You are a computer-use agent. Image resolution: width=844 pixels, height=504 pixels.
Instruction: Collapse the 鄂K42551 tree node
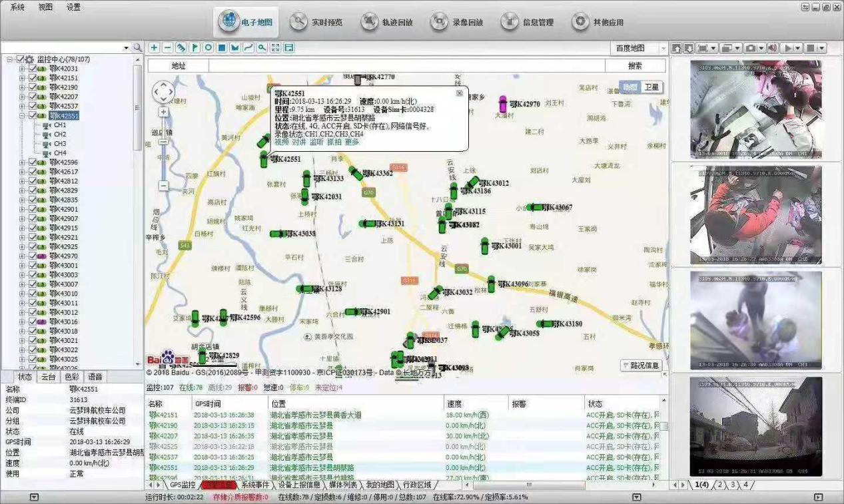coord(22,115)
